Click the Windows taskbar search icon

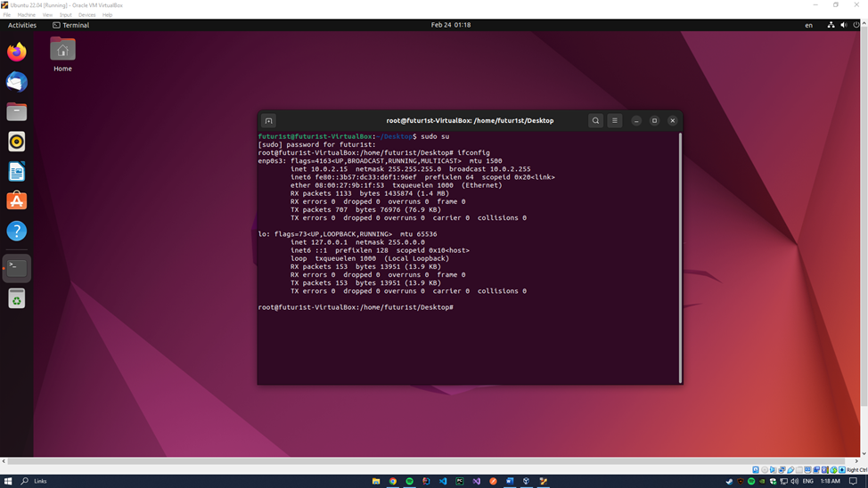pyautogui.click(x=24, y=482)
